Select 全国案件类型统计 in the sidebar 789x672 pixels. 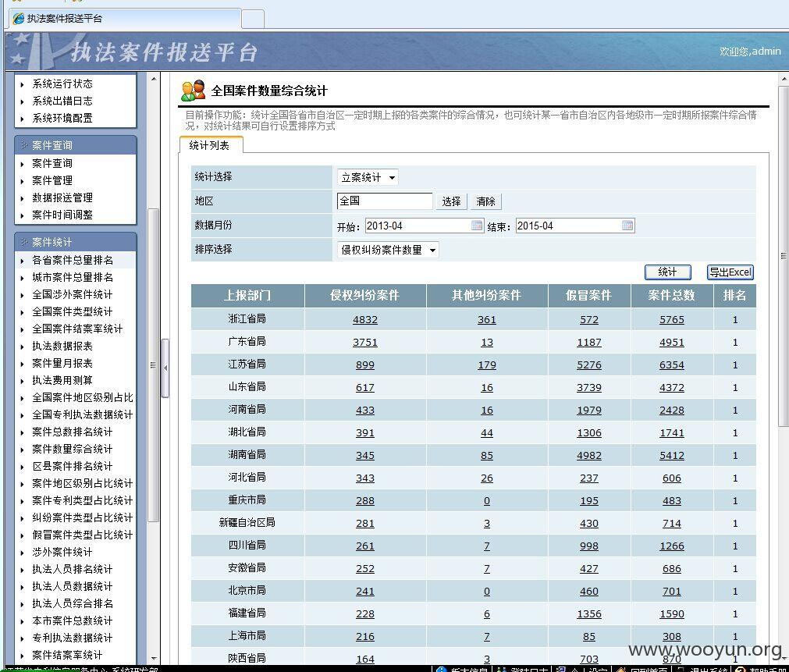[x=73, y=311]
